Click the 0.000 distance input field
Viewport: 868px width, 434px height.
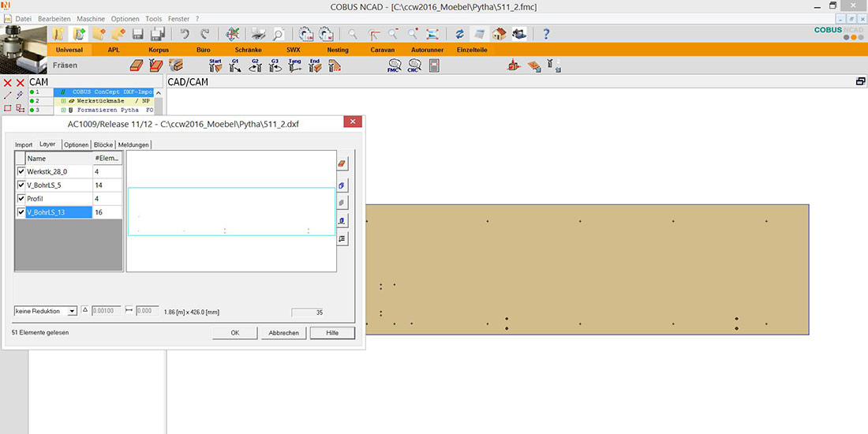[147, 311]
